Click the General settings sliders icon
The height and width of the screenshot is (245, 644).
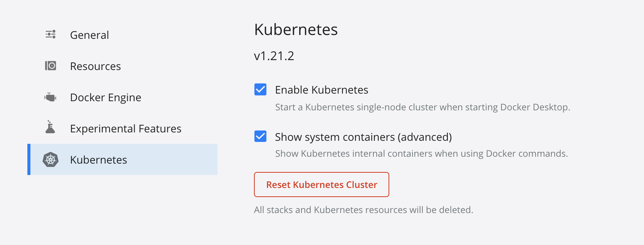pos(51,34)
